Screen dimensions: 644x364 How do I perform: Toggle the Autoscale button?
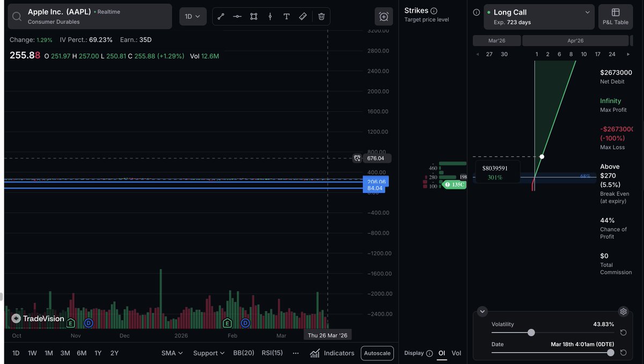click(x=377, y=353)
